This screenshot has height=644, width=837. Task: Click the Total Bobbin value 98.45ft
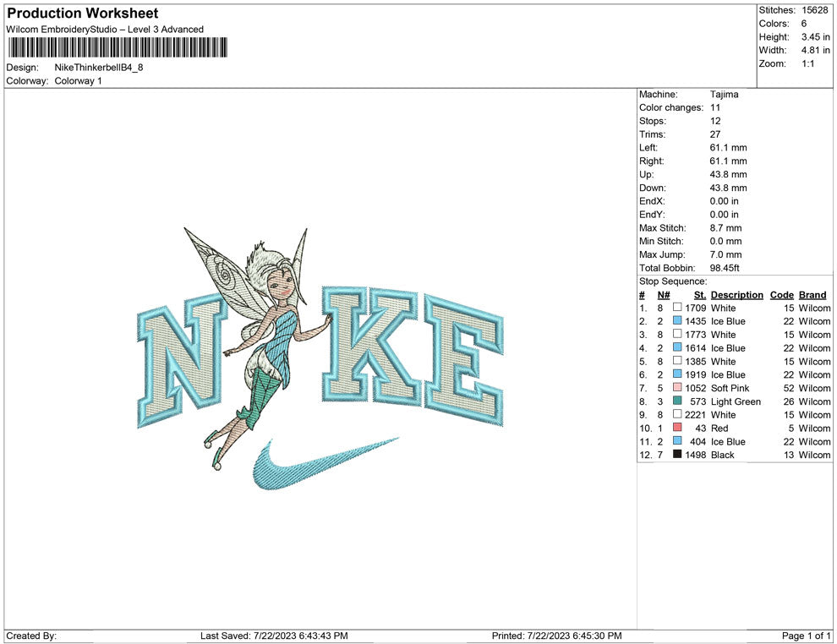pos(725,268)
